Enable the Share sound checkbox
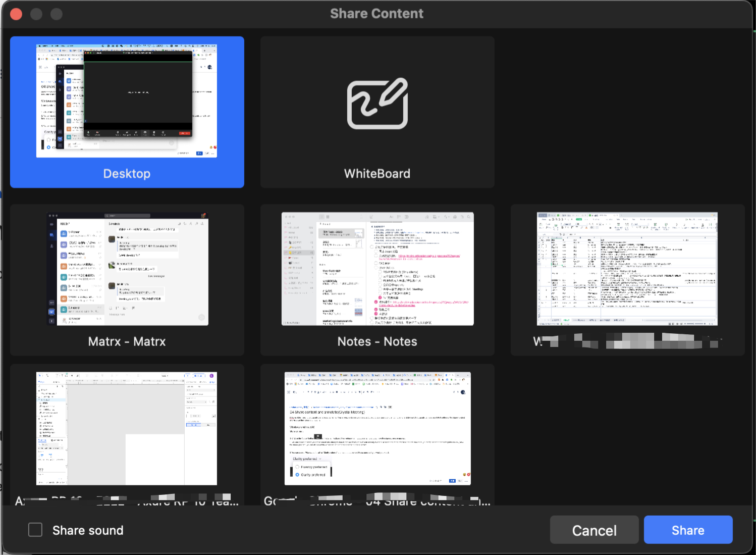Screen dimensions: 756x555 click(35, 530)
